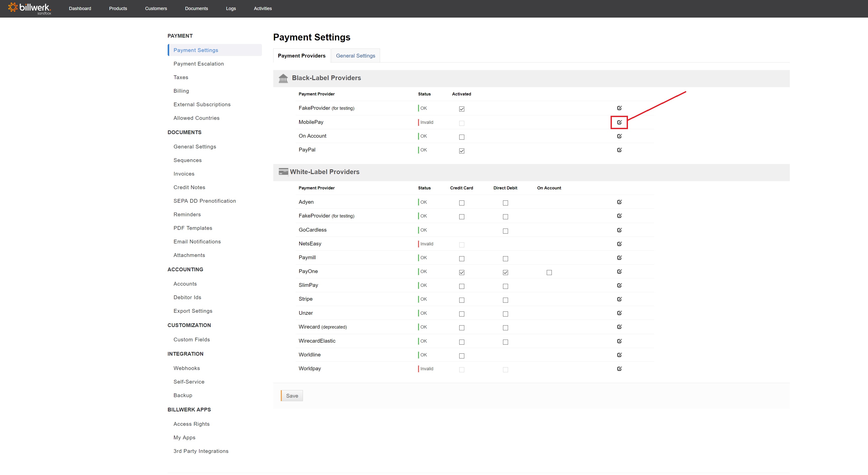
Task: Enable PayOne On Account checkbox
Action: [549, 272]
